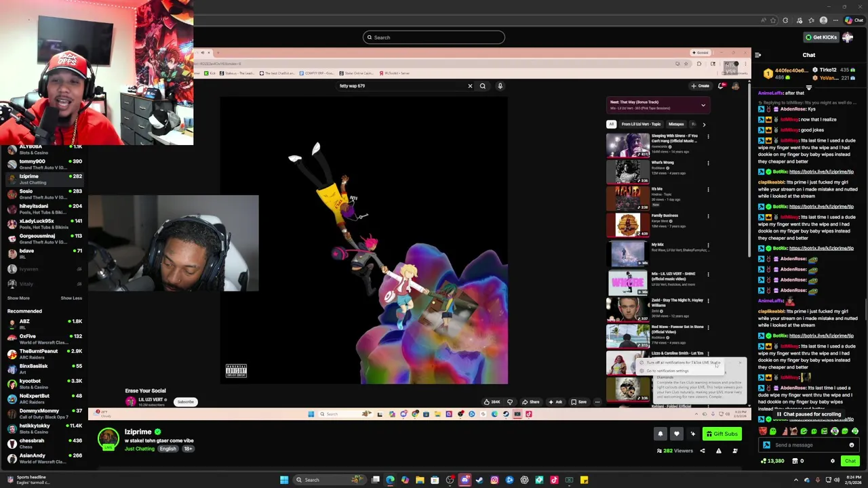Screen dimensions: 868x488
Task: Select the From Lil Uzi Vert - Topic chip
Action: (x=641, y=124)
